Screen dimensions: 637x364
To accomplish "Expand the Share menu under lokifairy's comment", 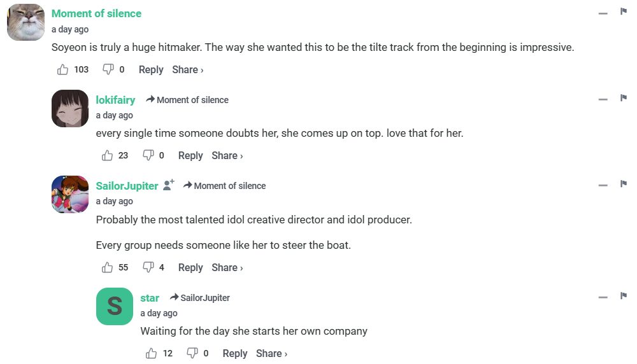I will [227, 155].
